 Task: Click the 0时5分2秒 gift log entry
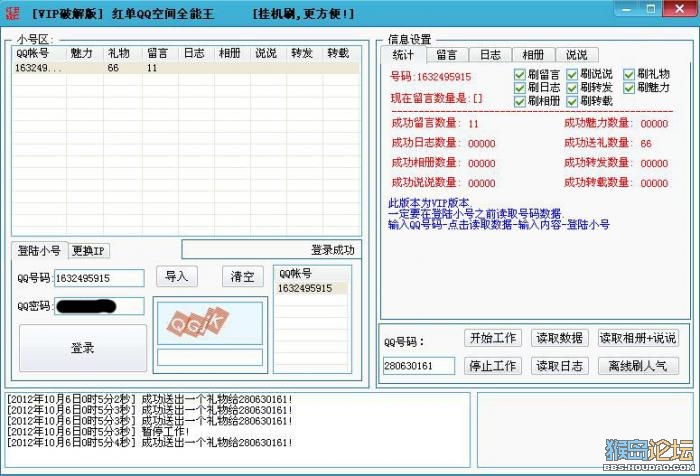tap(150, 399)
